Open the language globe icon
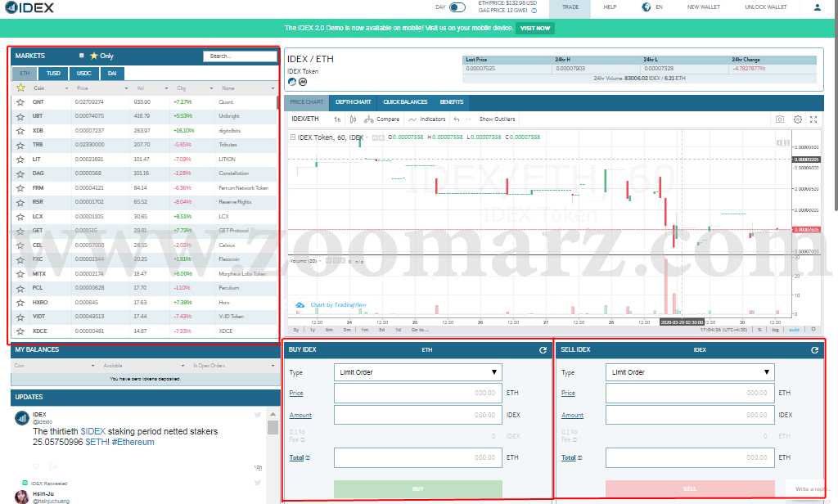This screenshot has width=838, height=504. pyautogui.click(x=647, y=7)
